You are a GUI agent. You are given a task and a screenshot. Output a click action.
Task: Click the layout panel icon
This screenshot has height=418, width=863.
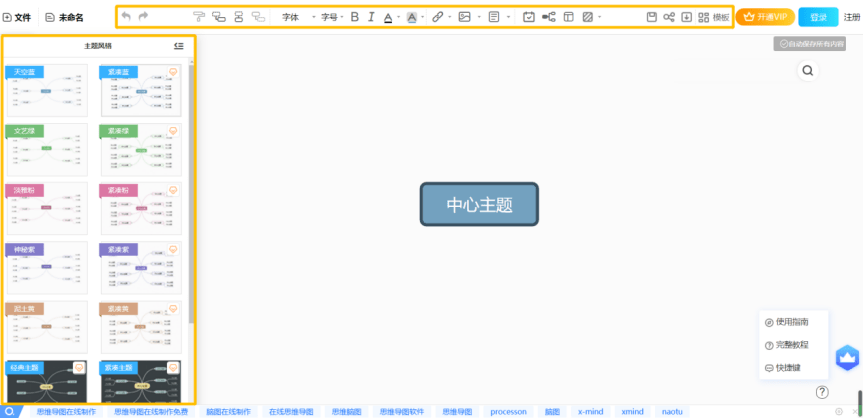(569, 17)
